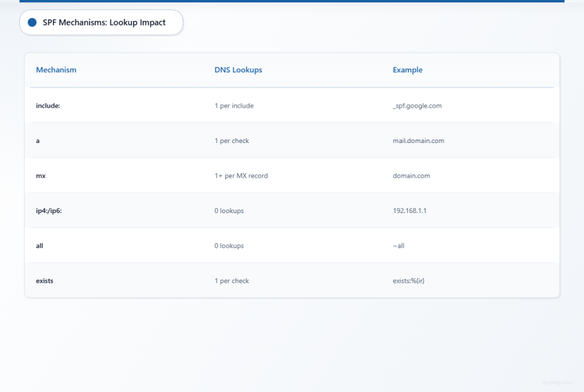Select the 'mx' mechanism cell
Image resolution: width=584 pixels, height=392 pixels.
pyautogui.click(x=40, y=175)
